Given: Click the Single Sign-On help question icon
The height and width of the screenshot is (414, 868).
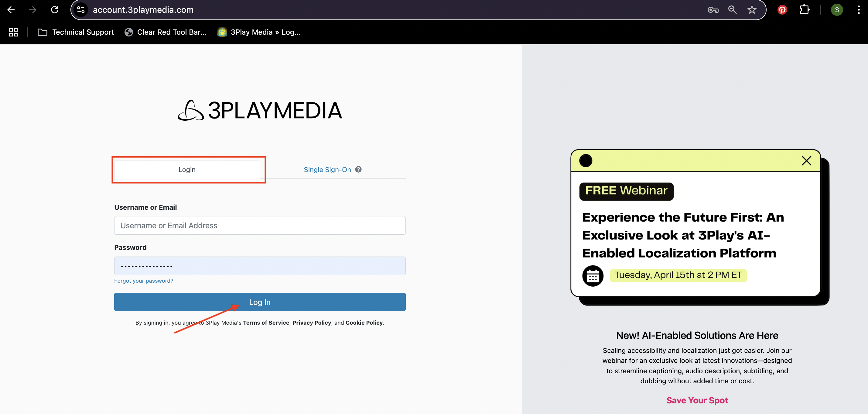Looking at the screenshot, I should tap(358, 169).
